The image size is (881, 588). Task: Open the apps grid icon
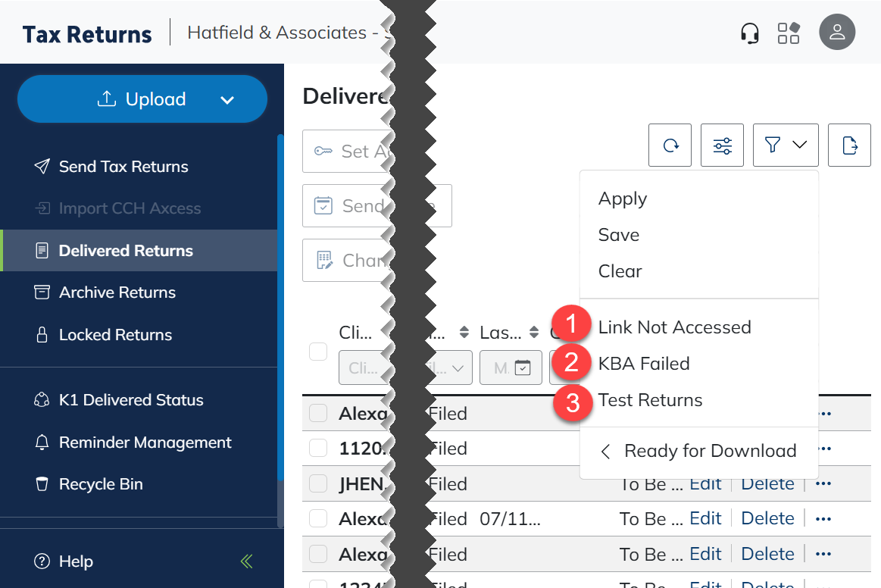tap(789, 33)
